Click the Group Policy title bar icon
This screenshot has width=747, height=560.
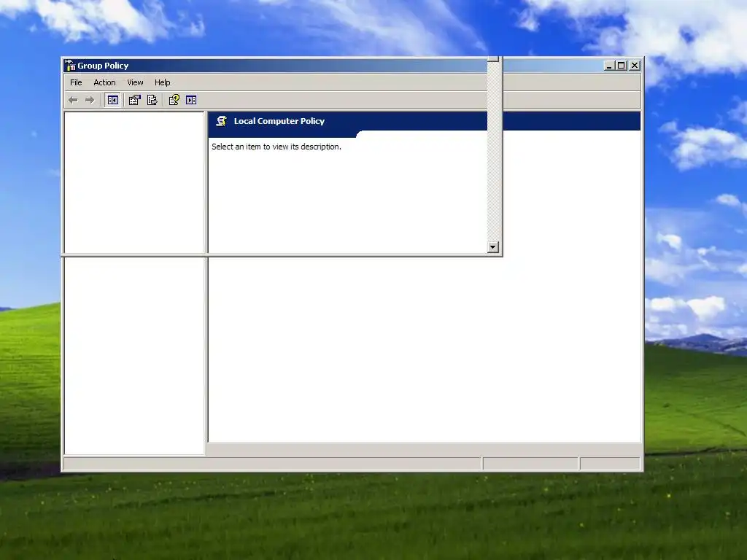70,65
